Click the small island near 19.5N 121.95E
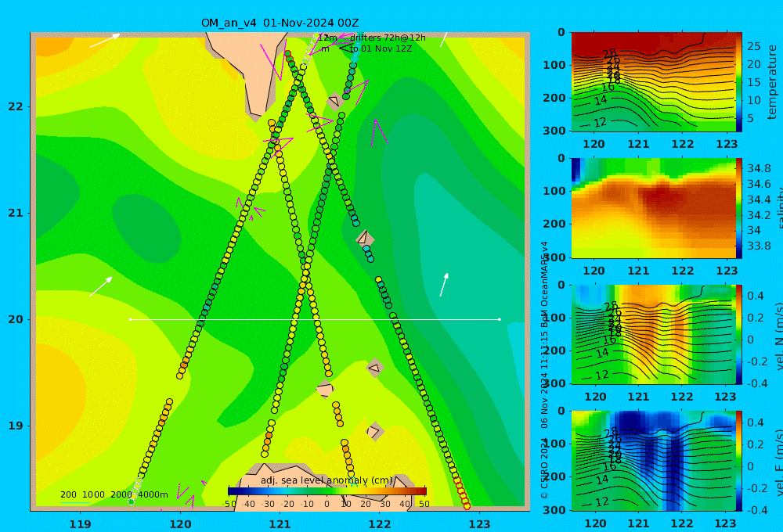The height and width of the screenshot is (532, 783). click(374, 368)
